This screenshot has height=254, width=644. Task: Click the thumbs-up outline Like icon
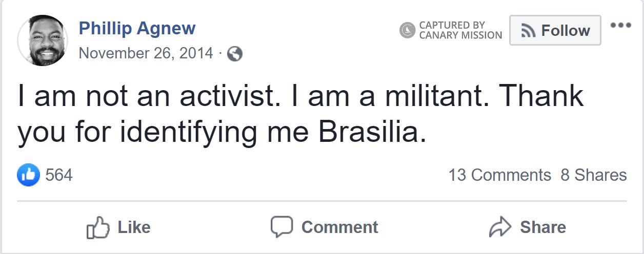point(98,227)
